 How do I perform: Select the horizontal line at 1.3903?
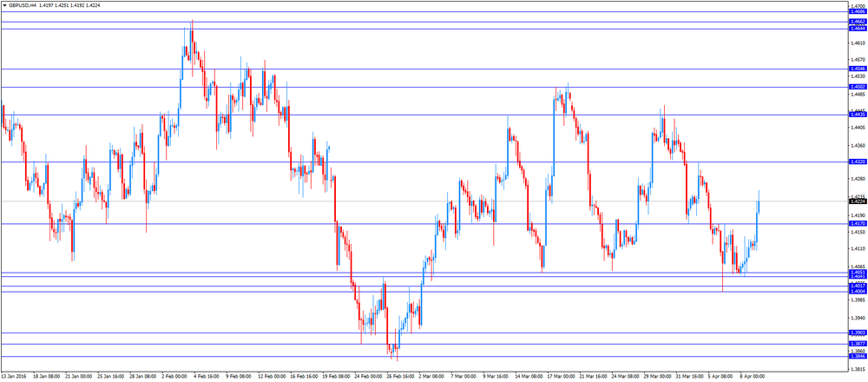pyautogui.click(x=424, y=333)
